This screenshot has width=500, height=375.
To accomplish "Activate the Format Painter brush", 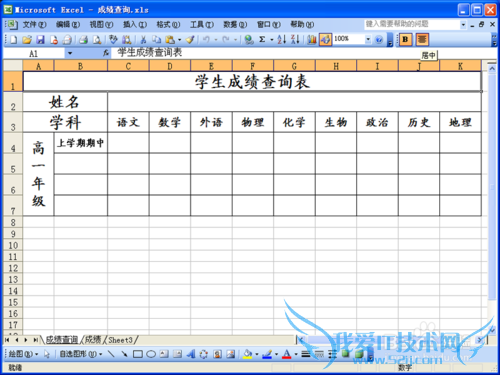I will pos(190,40).
